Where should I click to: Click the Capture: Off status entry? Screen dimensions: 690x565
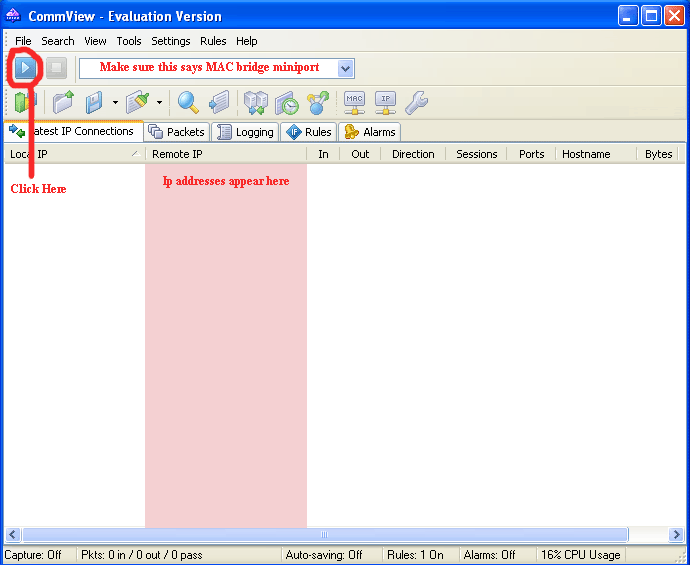tap(39, 555)
